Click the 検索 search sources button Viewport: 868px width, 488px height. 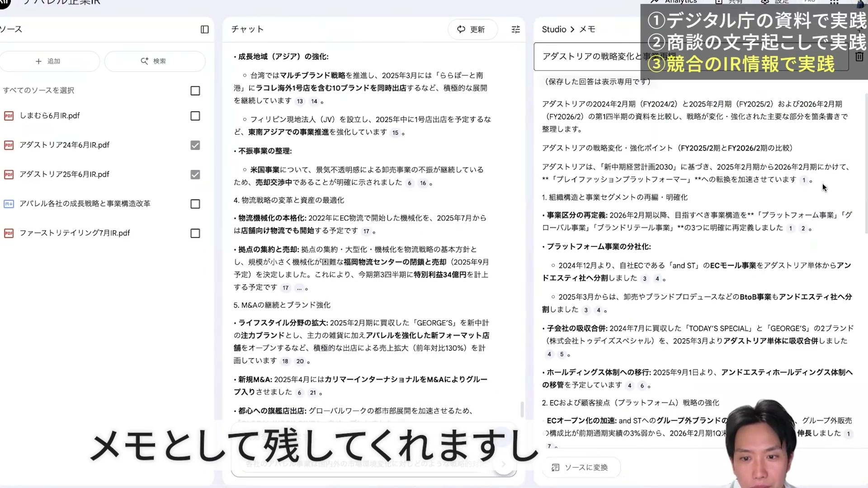tap(154, 61)
